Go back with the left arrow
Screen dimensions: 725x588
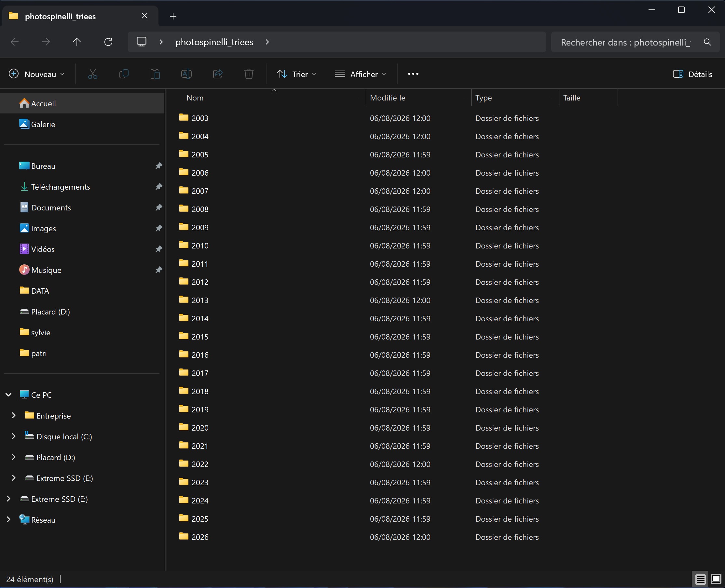pos(15,42)
